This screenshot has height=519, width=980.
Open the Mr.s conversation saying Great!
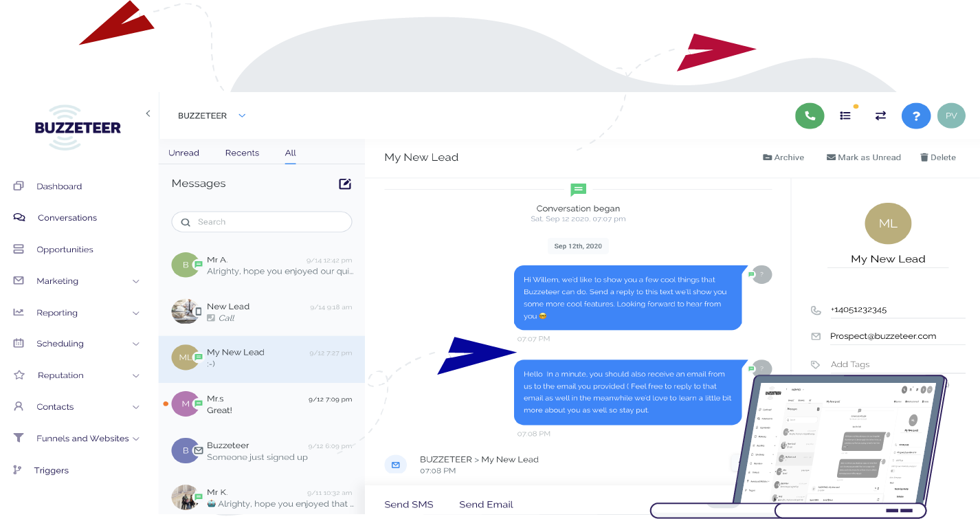click(262, 404)
